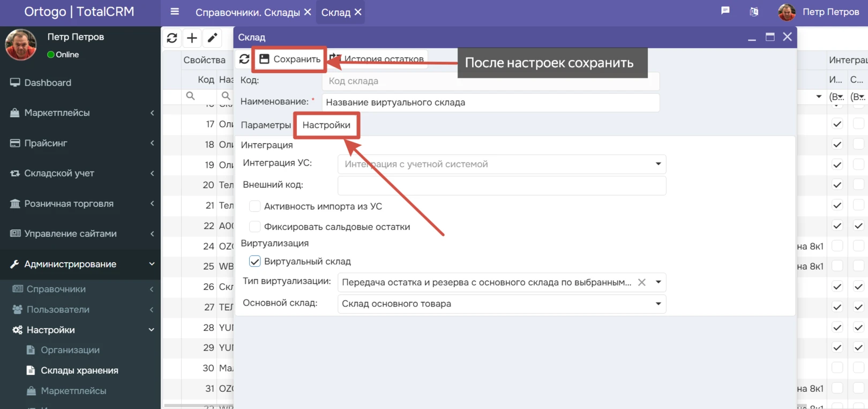Expand Складской учет sidebar section
This screenshot has height=409, width=868.
click(152, 173)
